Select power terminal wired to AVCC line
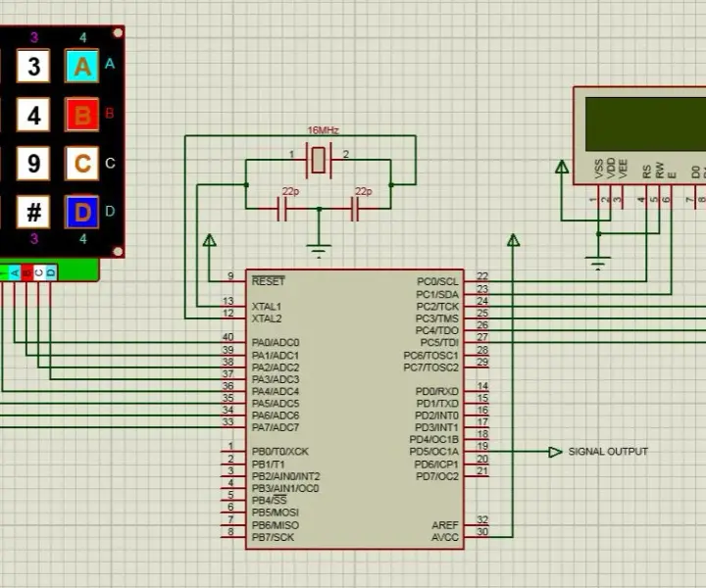 (x=513, y=240)
